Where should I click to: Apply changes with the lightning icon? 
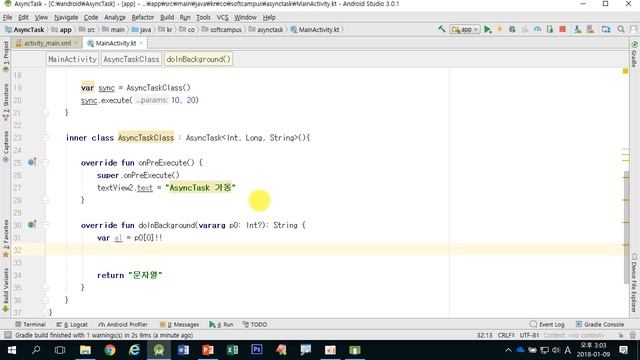(x=500, y=29)
